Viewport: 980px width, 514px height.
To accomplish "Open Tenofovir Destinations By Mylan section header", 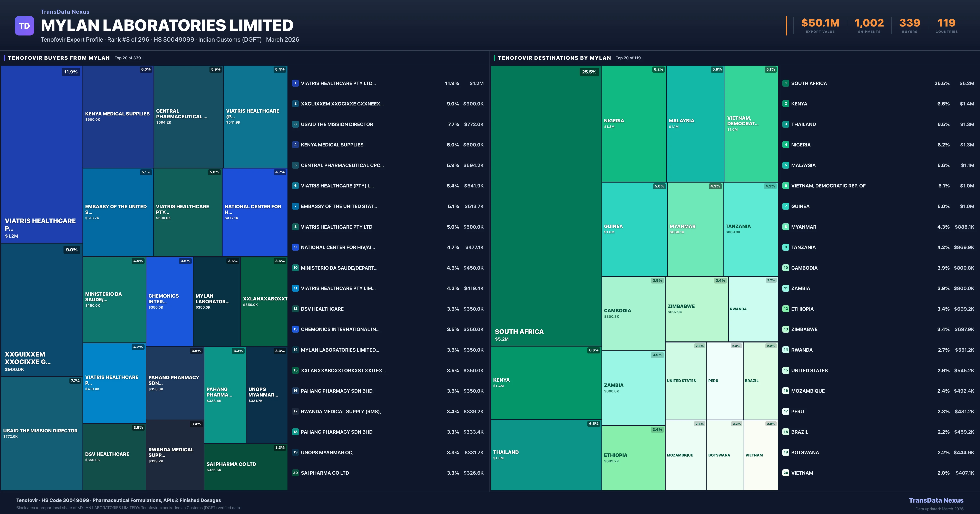I will 554,58.
